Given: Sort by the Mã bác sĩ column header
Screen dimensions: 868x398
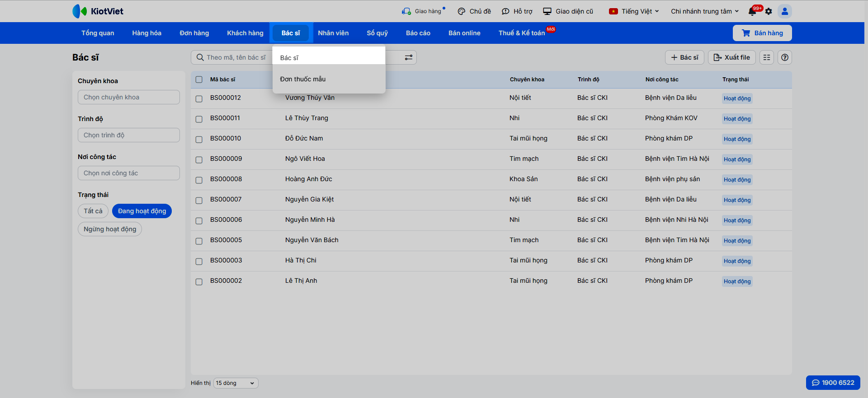Looking at the screenshot, I should (x=223, y=80).
